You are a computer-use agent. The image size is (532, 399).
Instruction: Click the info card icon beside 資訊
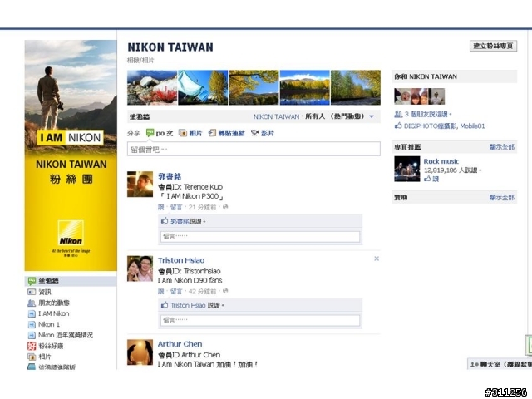point(32,292)
